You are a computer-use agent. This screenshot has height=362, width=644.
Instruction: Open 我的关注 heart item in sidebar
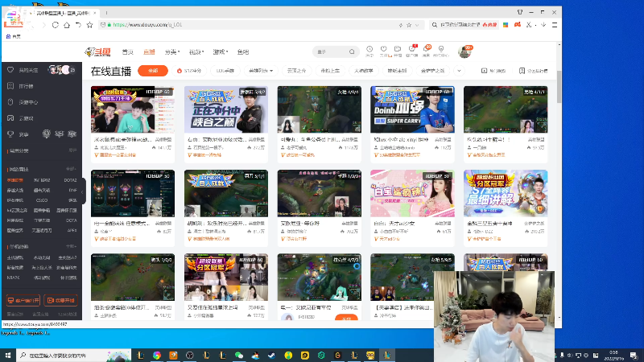click(x=24, y=70)
